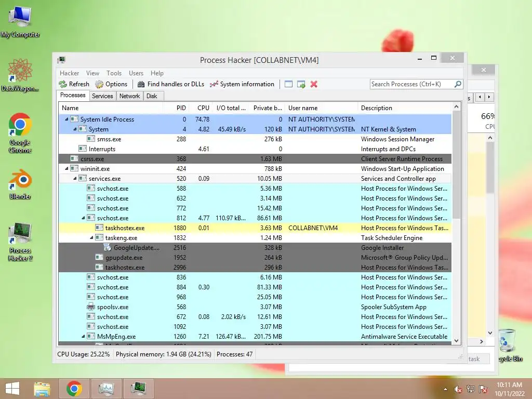Open the Blender desktop shortcut
Viewport: 532px width, 399px height.
[x=20, y=184]
